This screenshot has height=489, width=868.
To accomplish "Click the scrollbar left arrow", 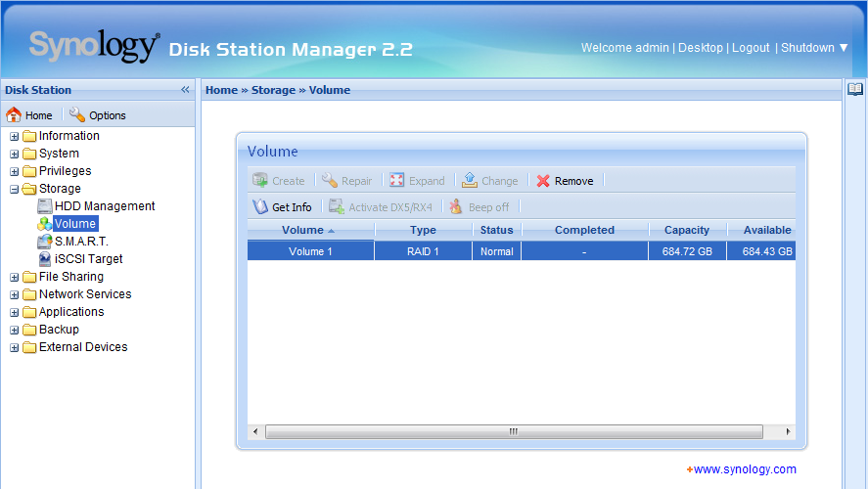I will (x=255, y=431).
